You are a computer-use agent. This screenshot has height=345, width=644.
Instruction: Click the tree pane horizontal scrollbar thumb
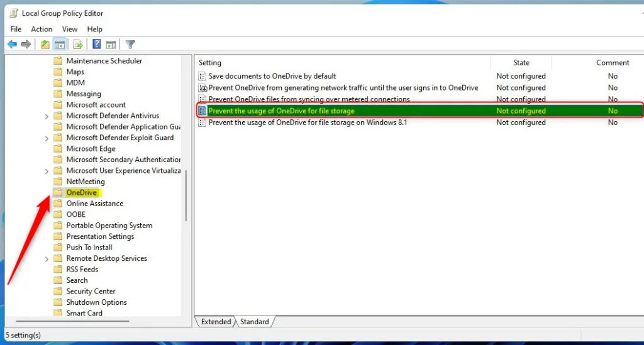click(72, 321)
